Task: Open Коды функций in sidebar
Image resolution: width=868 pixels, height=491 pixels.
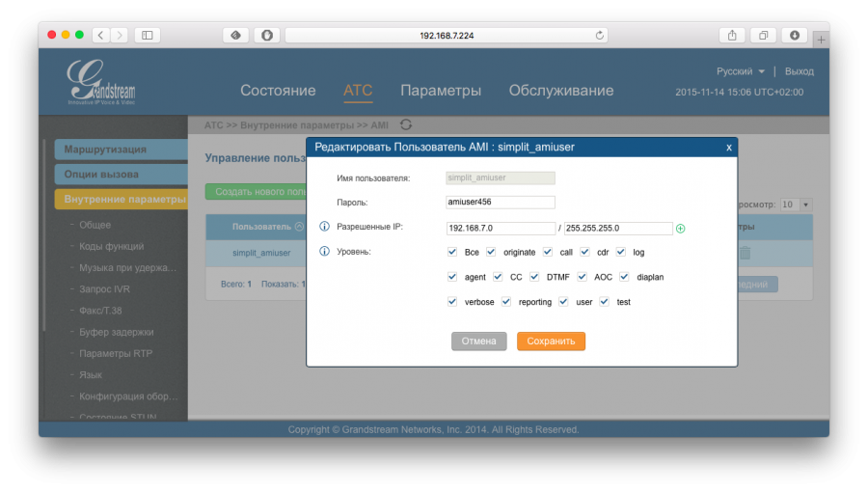Action: coord(111,246)
